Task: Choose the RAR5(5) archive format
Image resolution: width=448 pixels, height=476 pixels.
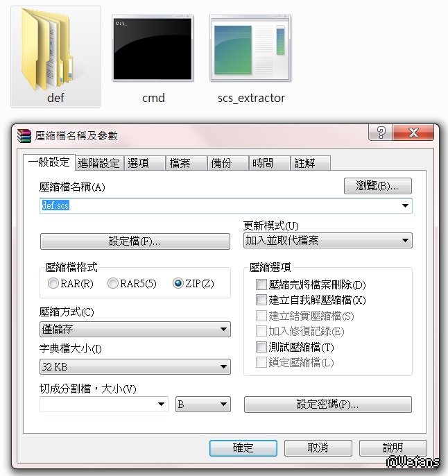Action: click(x=113, y=283)
